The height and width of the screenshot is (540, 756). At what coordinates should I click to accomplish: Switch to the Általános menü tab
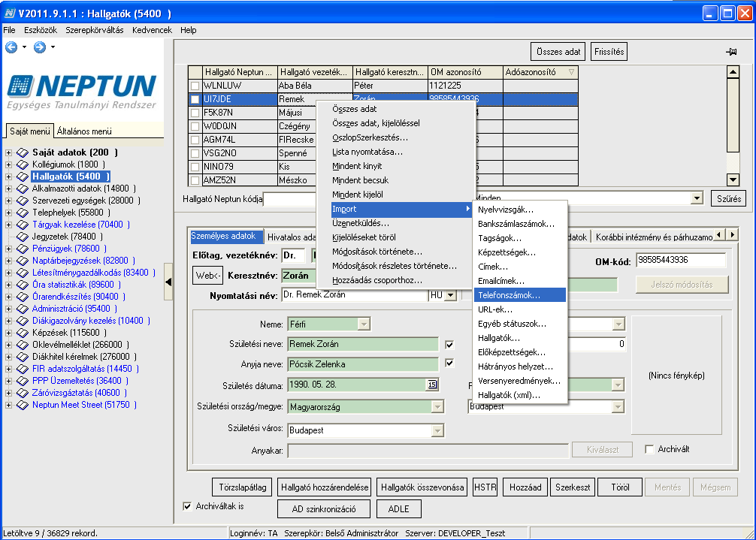[x=84, y=131]
